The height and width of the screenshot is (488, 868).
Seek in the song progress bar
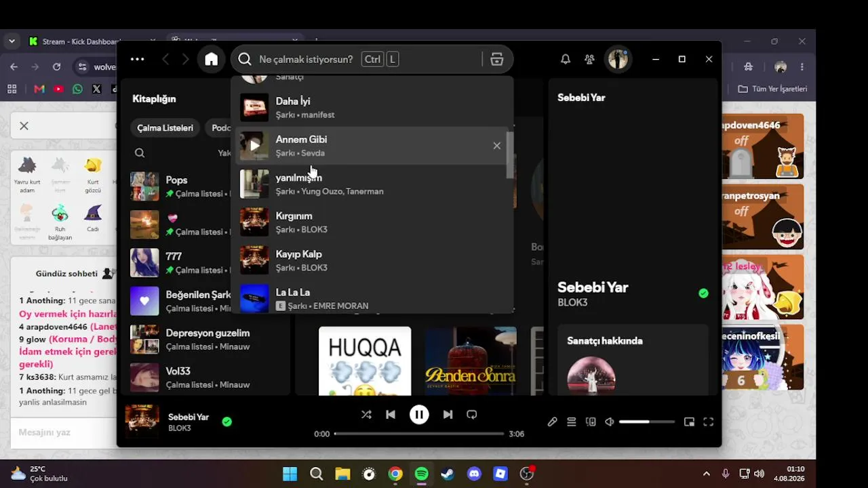click(419, 434)
